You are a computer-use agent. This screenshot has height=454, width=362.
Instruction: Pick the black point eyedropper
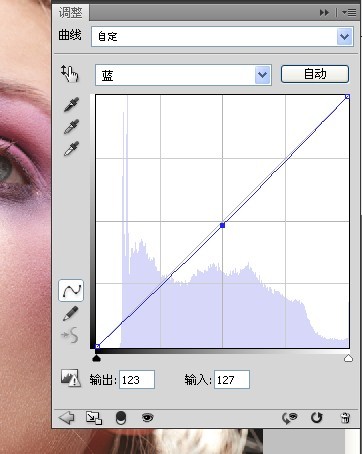pos(71,104)
